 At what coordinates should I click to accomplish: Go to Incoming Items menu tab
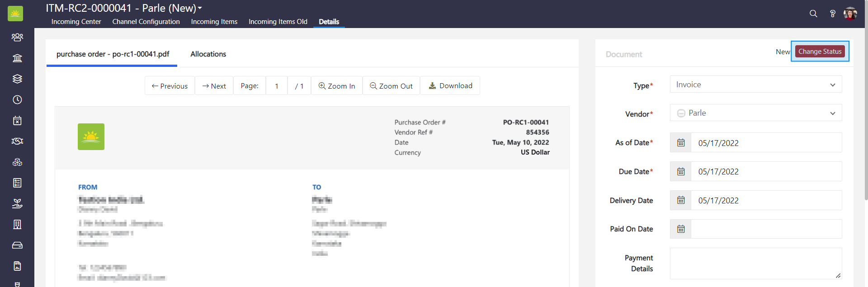tap(214, 22)
